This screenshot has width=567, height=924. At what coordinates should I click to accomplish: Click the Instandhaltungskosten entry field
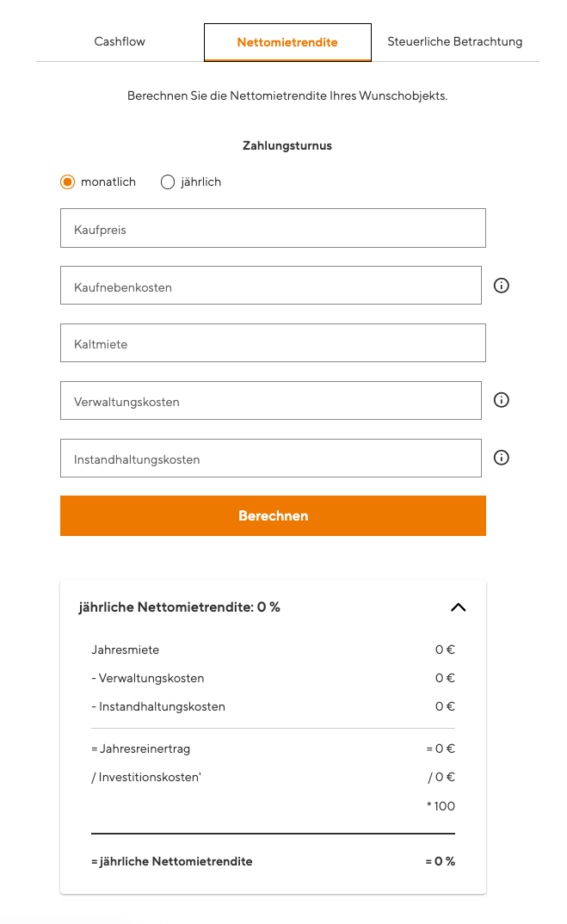[270, 459]
